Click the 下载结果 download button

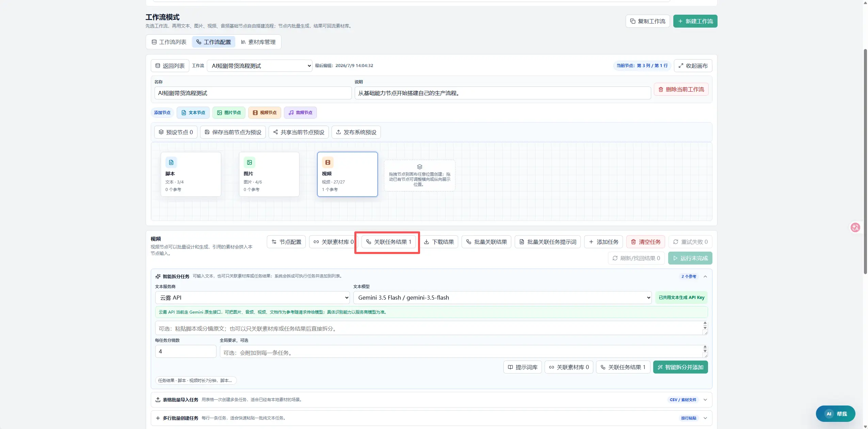[x=439, y=242]
